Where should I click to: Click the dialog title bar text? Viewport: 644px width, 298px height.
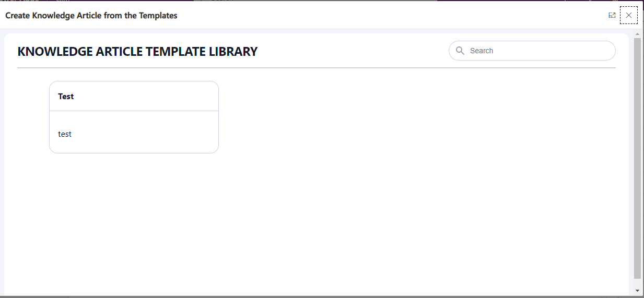(x=91, y=16)
